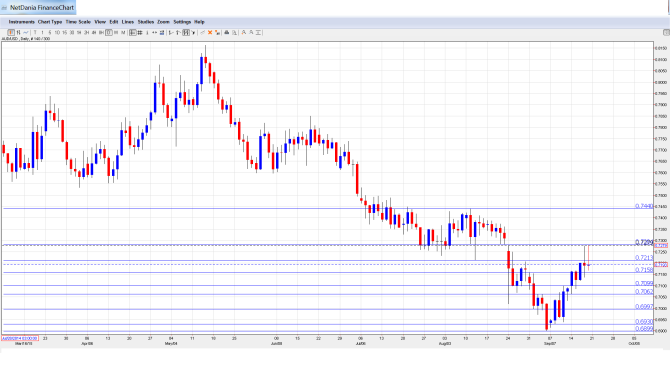Image resolution: width=670 pixels, height=377 pixels.
Task: Switch to 30 minute time scale
Action: tap(72, 32)
